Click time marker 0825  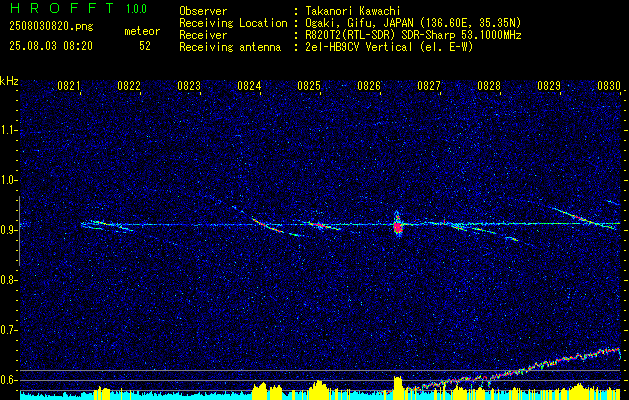[x=309, y=86]
